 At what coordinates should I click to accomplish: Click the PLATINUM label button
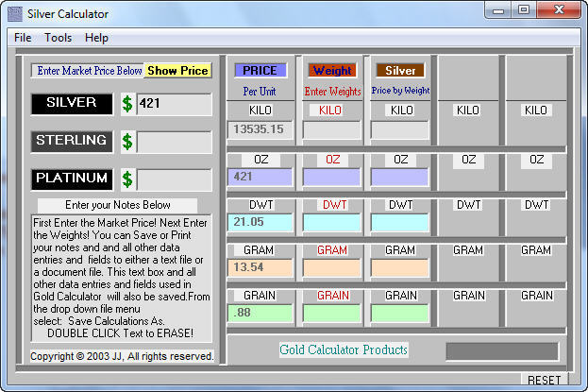click(72, 179)
